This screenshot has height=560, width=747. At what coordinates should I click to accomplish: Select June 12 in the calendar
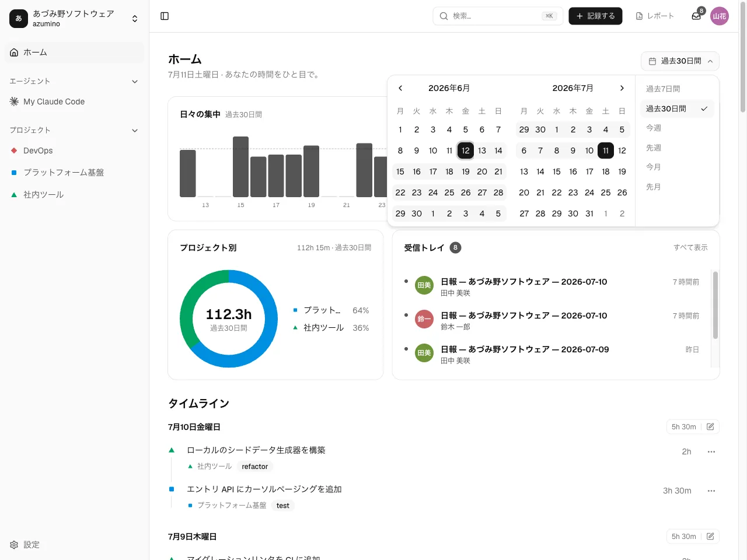point(466,150)
